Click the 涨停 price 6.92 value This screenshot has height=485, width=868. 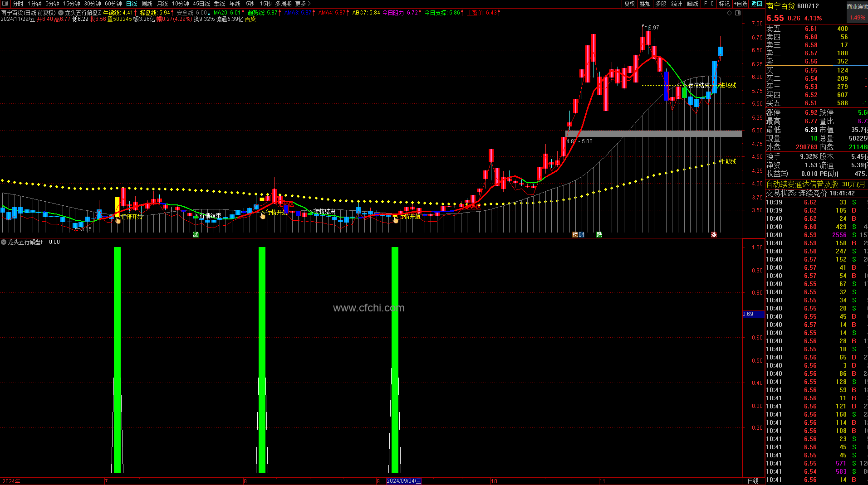811,112
